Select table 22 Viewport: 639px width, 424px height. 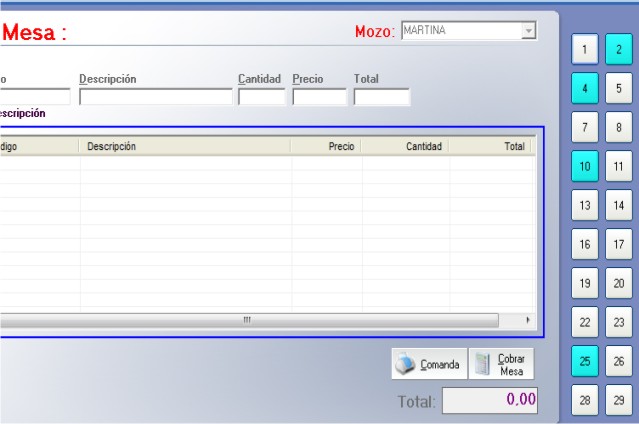585,322
